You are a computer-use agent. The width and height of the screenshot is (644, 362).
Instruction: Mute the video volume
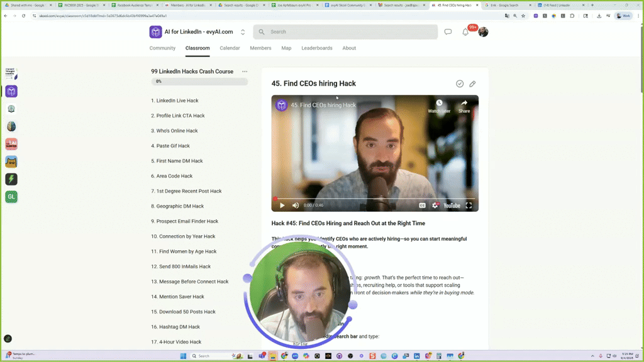[296, 206]
